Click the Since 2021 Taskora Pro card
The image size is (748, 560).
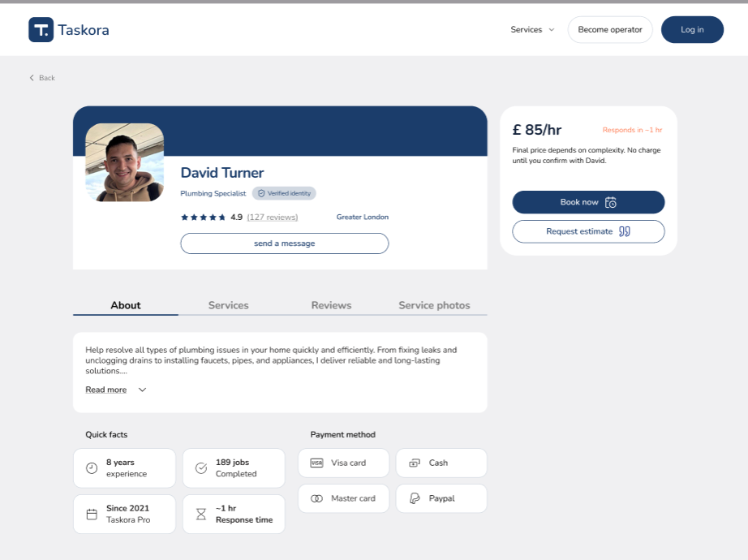[x=124, y=515]
